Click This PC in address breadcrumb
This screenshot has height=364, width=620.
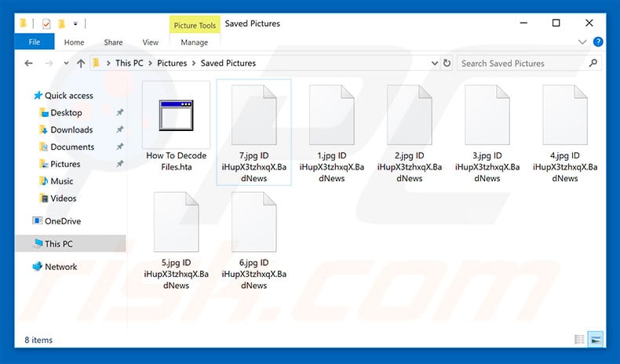129,64
